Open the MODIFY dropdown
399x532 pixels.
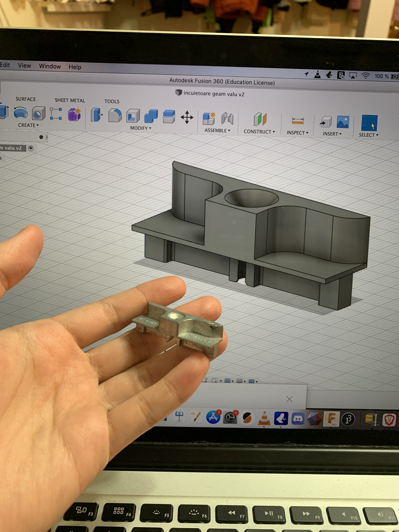tap(141, 128)
